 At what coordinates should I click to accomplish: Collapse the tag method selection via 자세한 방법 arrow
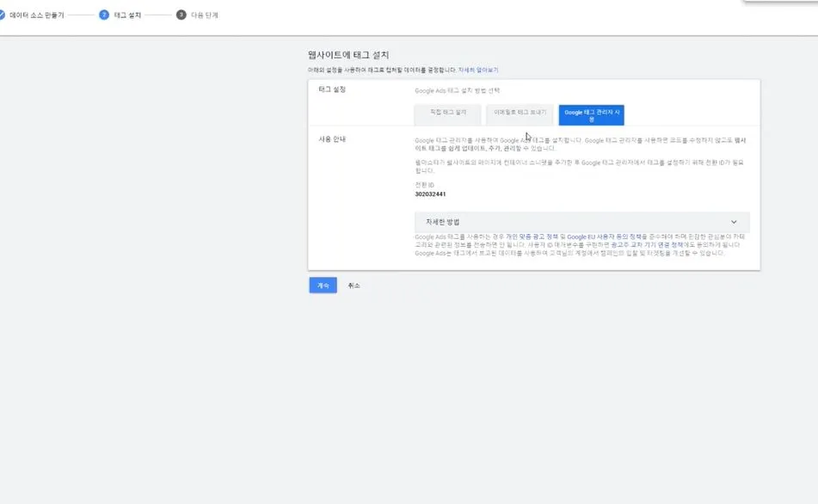coord(735,221)
